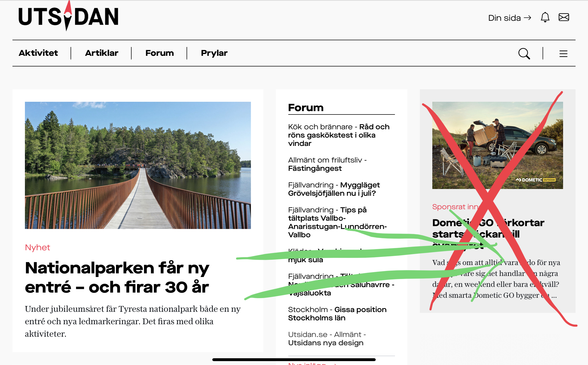Open the hamburger menu

(x=563, y=53)
